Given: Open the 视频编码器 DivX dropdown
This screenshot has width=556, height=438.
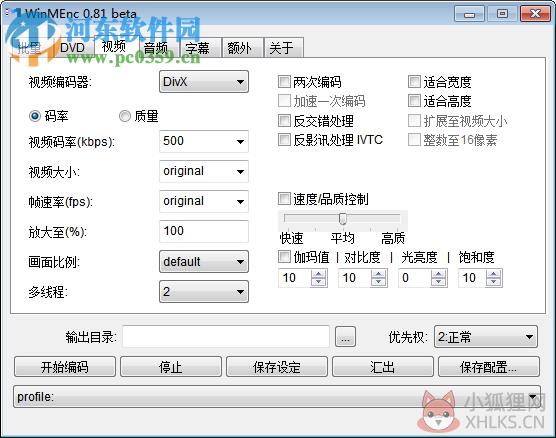Looking at the screenshot, I should tap(204, 82).
